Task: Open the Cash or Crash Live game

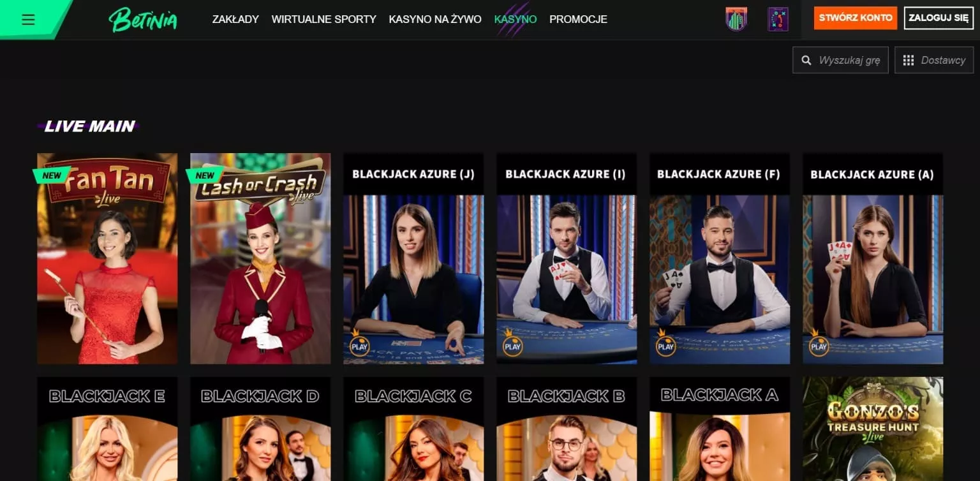Action: pos(260,258)
